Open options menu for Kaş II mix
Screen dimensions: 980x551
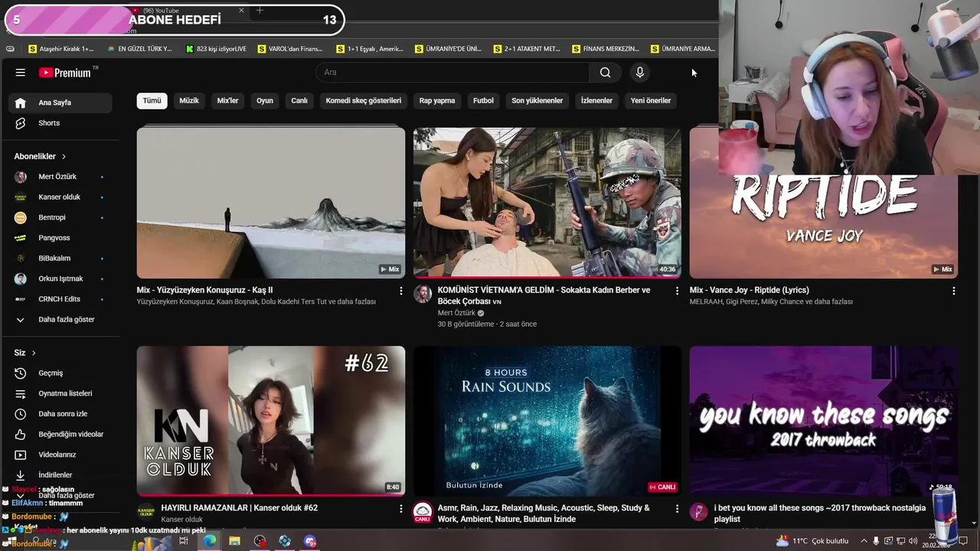point(400,291)
